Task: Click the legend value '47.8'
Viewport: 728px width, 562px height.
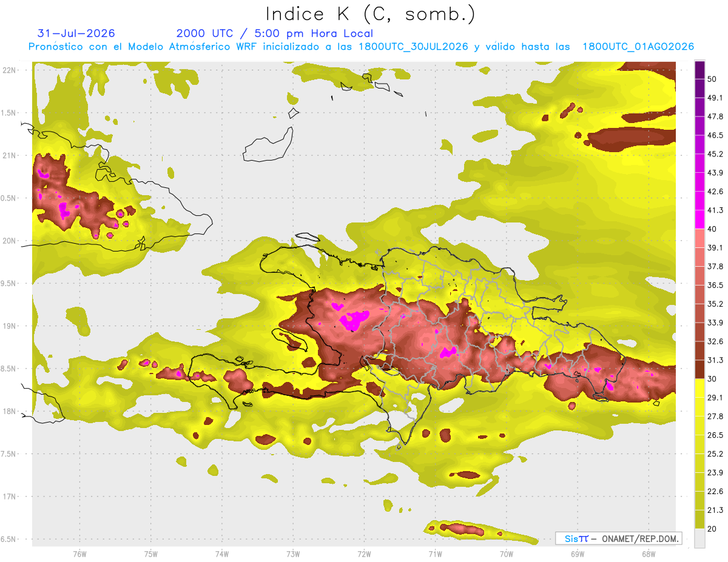Action: click(x=715, y=116)
